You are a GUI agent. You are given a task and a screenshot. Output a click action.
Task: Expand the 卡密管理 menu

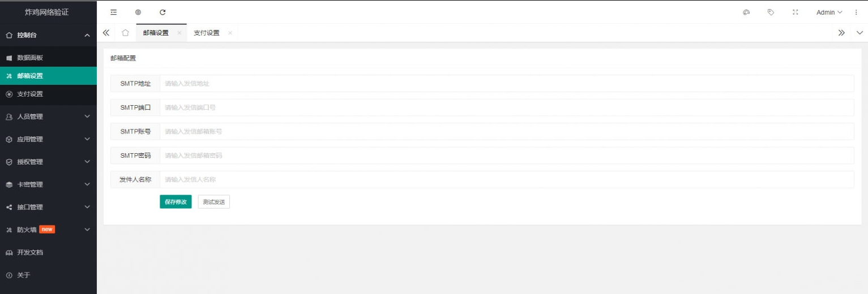pos(48,184)
